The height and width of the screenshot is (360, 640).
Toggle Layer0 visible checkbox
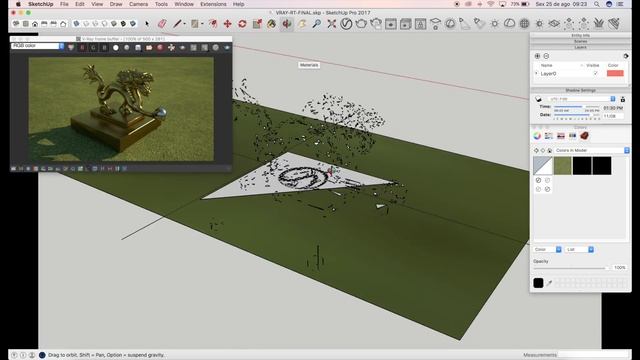(x=595, y=73)
